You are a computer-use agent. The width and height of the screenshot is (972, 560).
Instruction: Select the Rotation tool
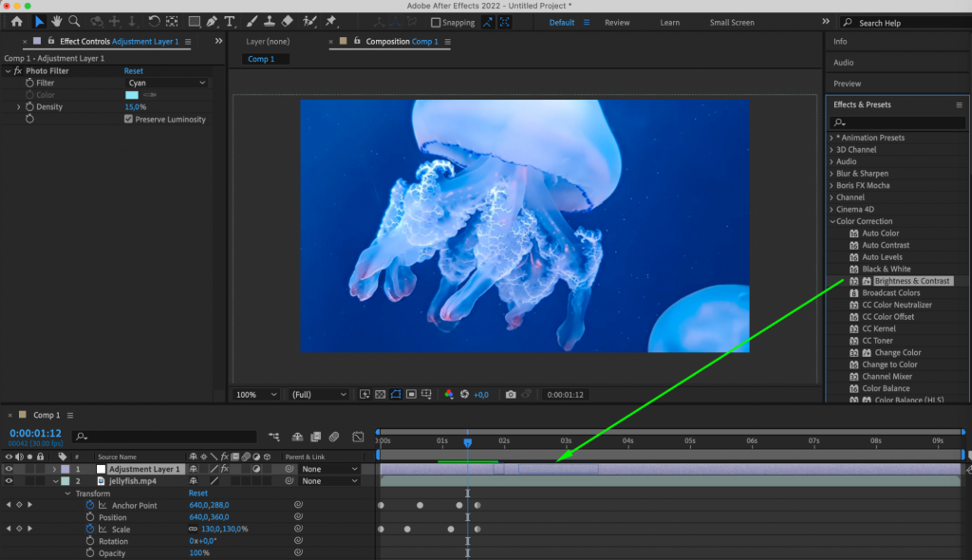pos(154,20)
